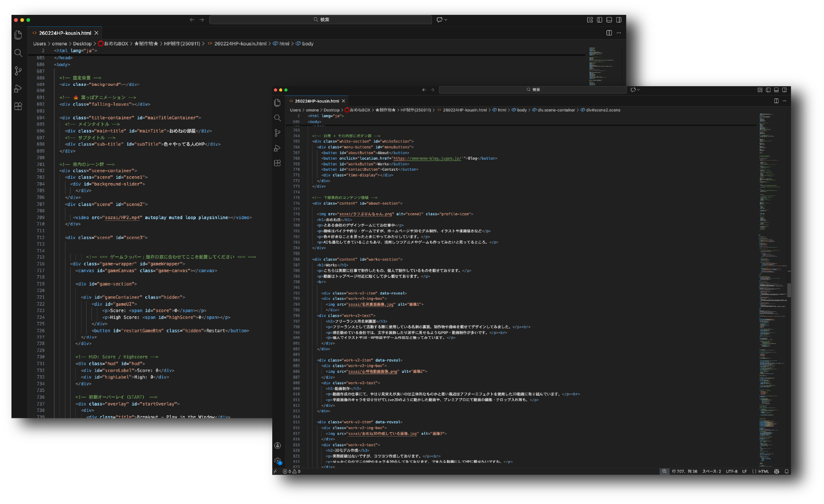824x504 pixels.
Task: Click the front window's search command center field
Action: coord(533,90)
